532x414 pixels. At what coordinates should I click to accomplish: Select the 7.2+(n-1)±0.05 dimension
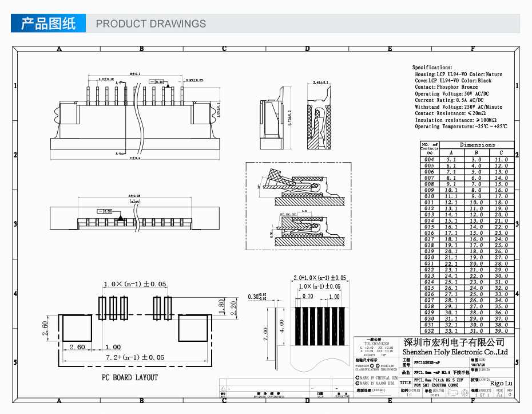135,357
